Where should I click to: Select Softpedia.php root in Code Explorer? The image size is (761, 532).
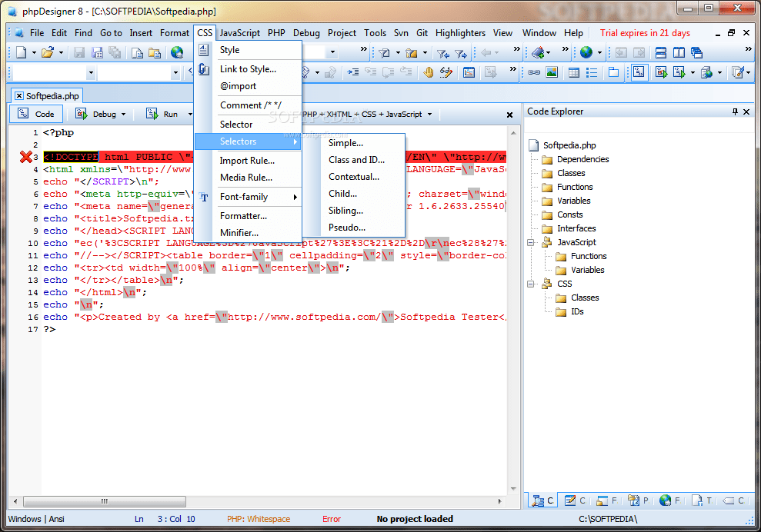coord(562,145)
